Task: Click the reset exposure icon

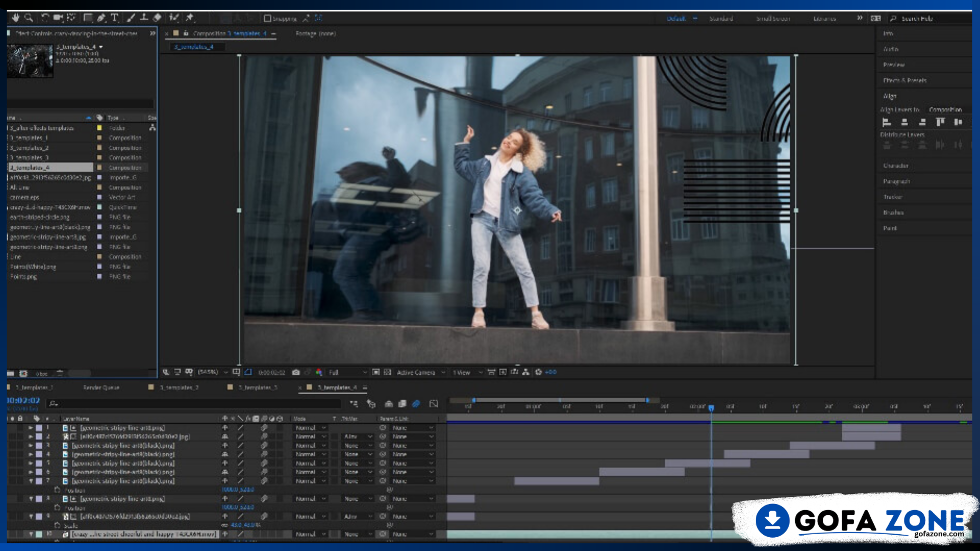Action: coord(538,372)
